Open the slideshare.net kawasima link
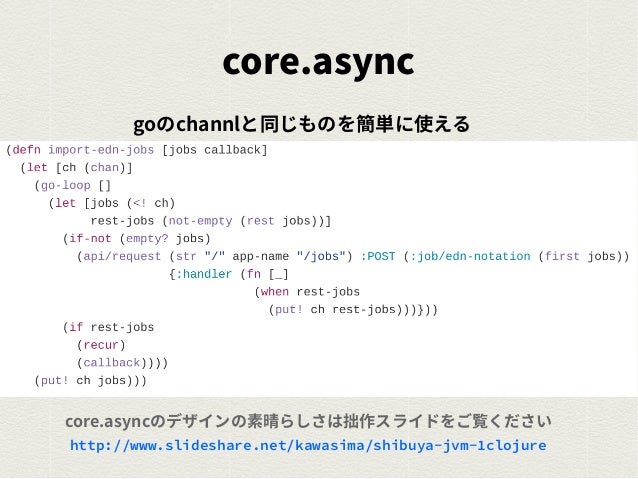Image resolution: width=638 pixels, height=479 pixels. tap(308, 445)
